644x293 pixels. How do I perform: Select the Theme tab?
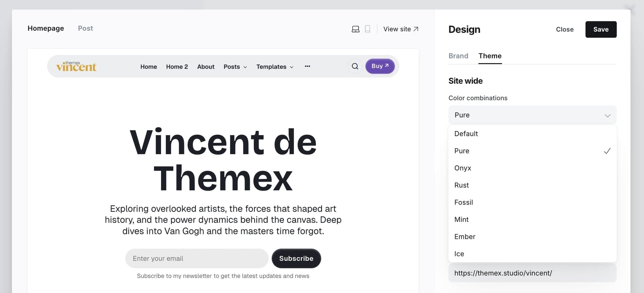(x=490, y=56)
